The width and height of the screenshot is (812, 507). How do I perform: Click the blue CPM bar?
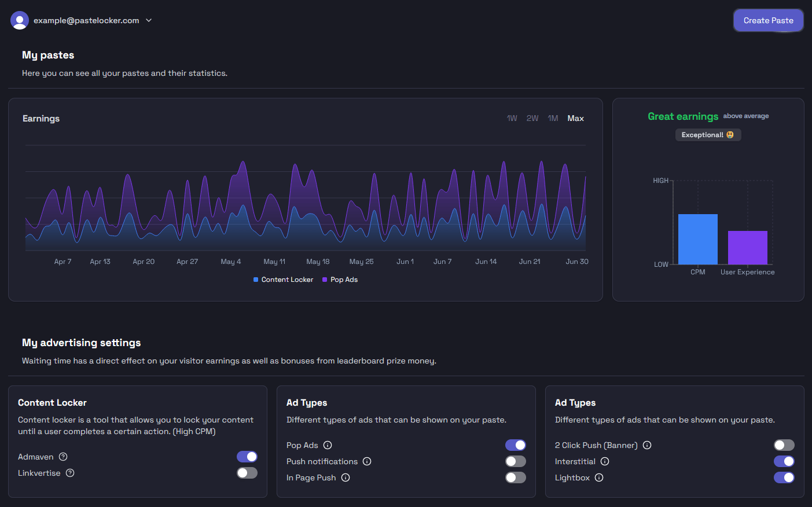tap(698, 239)
